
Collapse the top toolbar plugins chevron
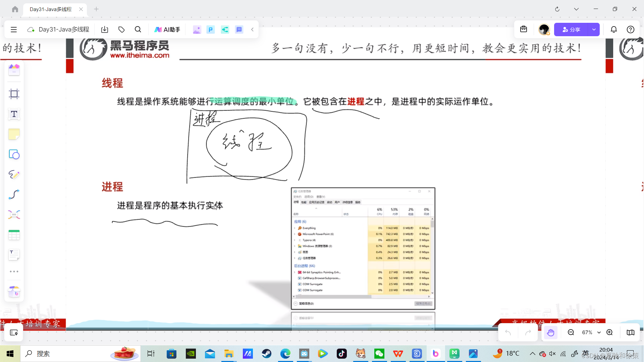(x=252, y=29)
